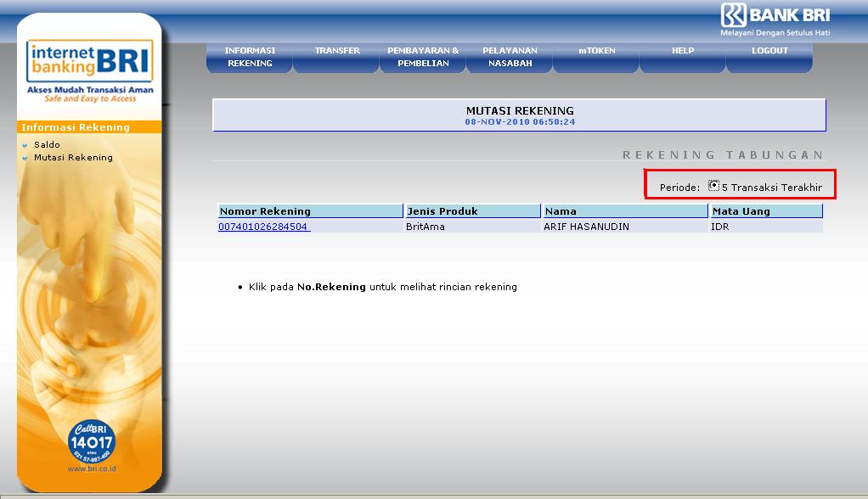Click the bullet icon beside Saldo

(25, 145)
